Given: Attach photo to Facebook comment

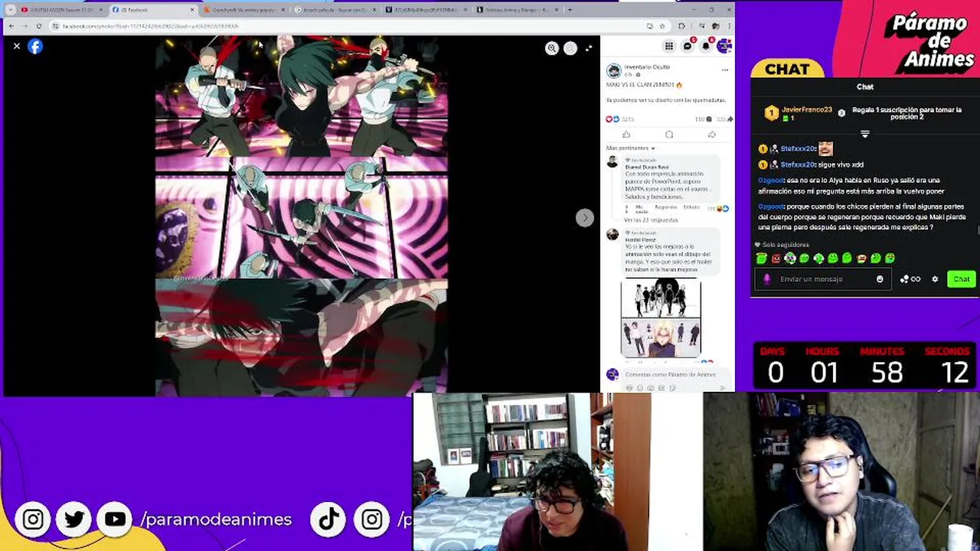Looking at the screenshot, I should [x=651, y=388].
